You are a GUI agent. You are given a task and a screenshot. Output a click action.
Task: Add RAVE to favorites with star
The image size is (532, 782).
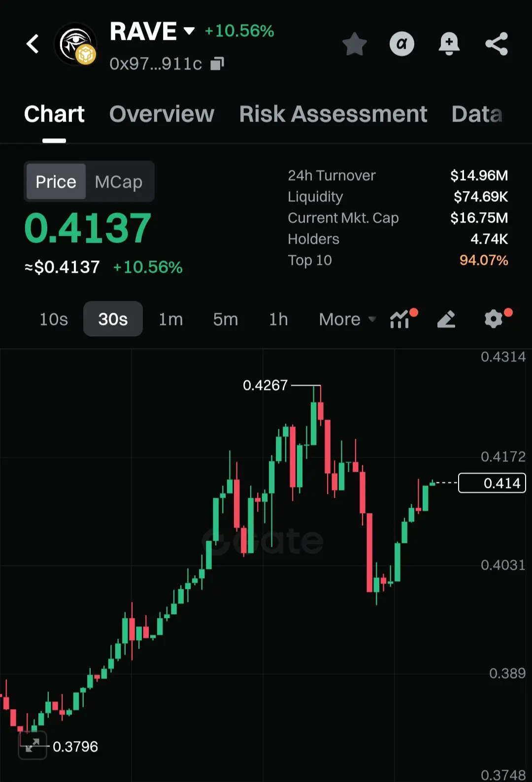355,44
